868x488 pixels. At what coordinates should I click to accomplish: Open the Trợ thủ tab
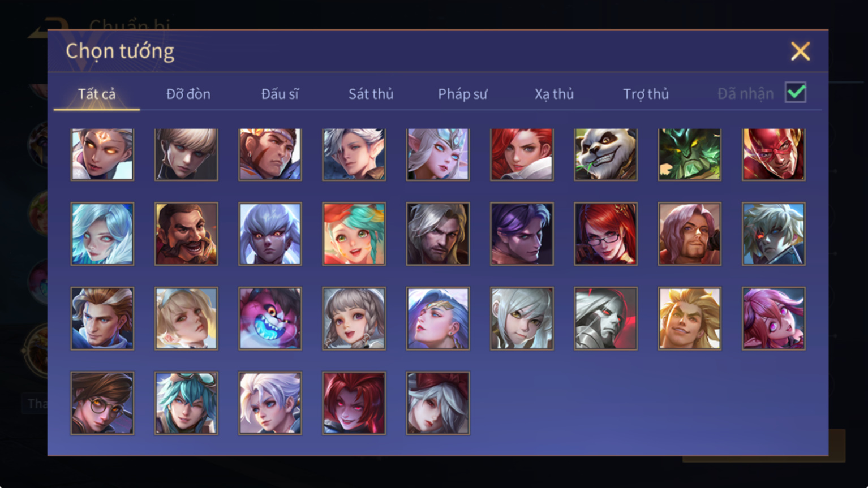646,94
